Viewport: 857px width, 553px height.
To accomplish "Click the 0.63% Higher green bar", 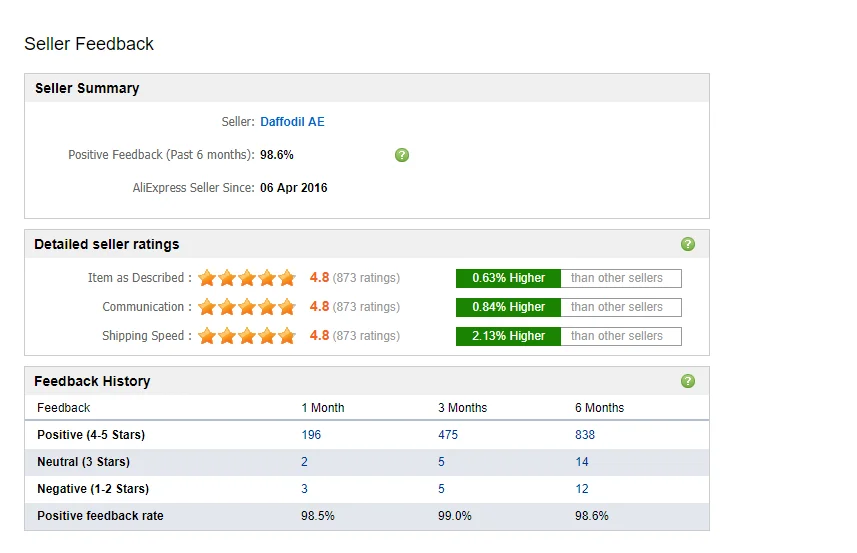I will [x=508, y=278].
